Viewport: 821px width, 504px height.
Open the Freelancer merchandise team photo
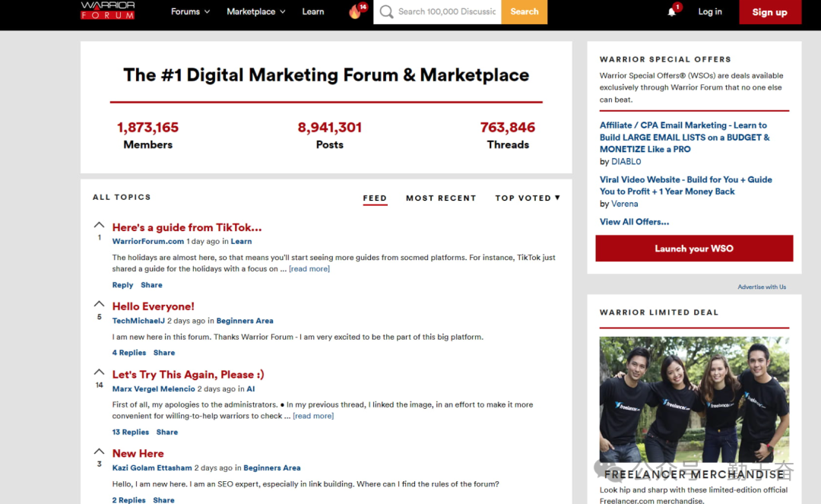tap(694, 399)
